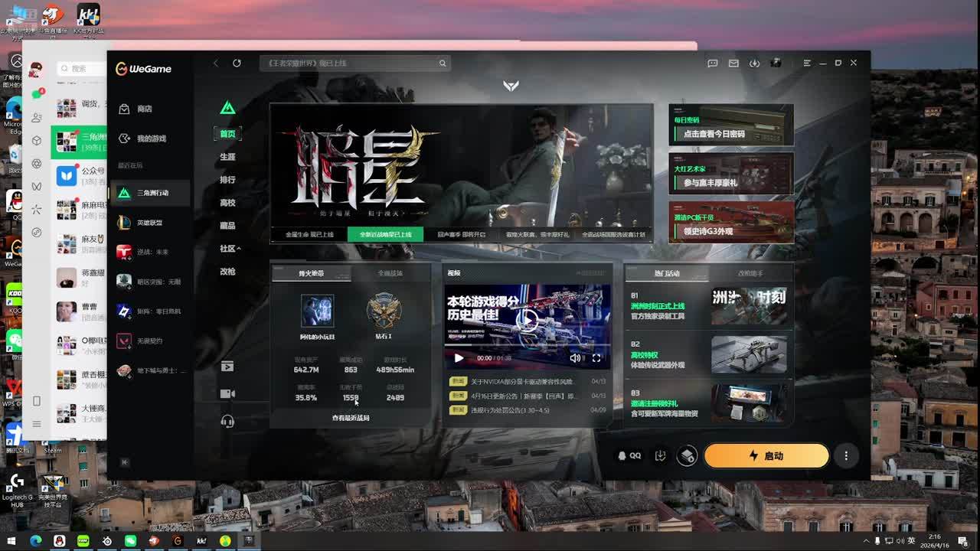Open the WeGame mail inbox icon
The image size is (980, 551).
point(733,64)
